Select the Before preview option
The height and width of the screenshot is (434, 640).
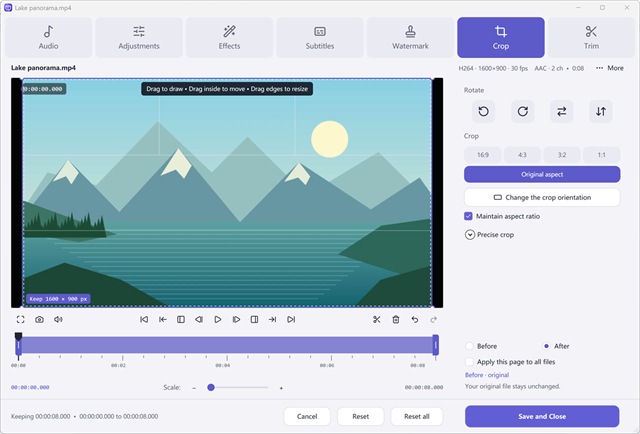click(469, 346)
